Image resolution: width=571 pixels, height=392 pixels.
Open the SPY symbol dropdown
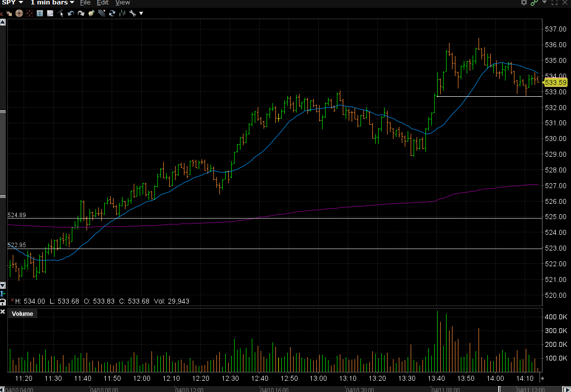pyautogui.click(x=12, y=2)
